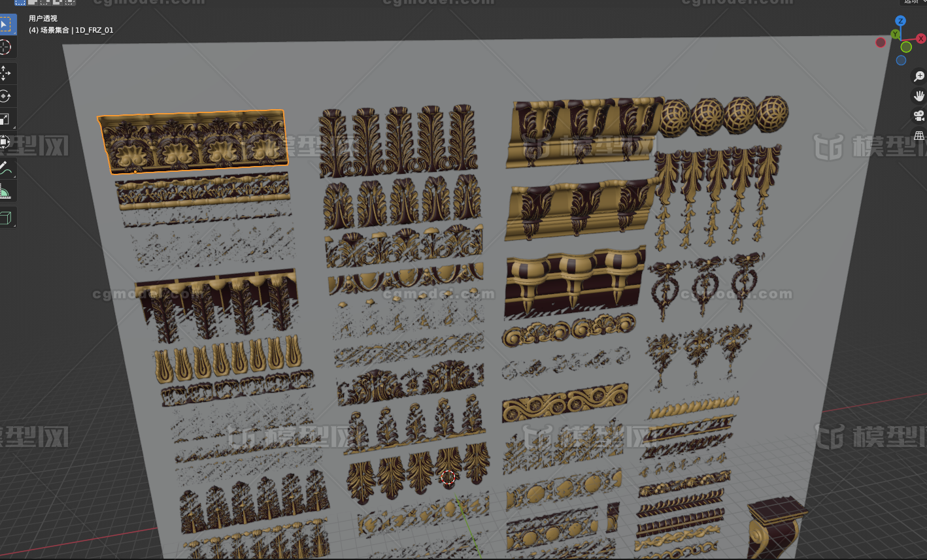Select the leftmost lattice sphere ornament

[x=674, y=118]
